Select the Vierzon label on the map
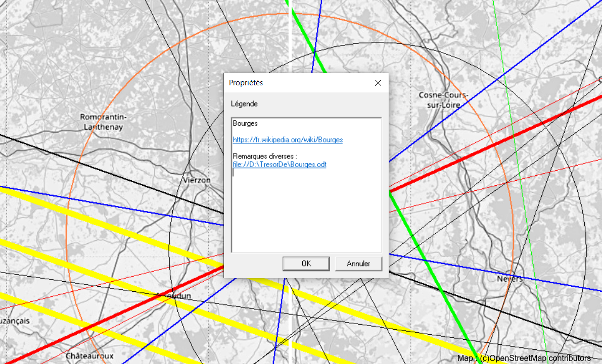 tap(197, 180)
